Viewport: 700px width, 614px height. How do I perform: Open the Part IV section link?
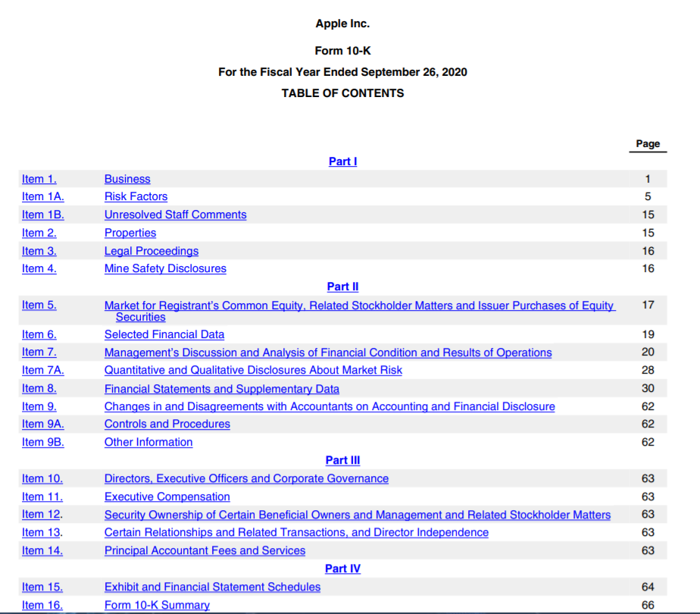(x=342, y=568)
